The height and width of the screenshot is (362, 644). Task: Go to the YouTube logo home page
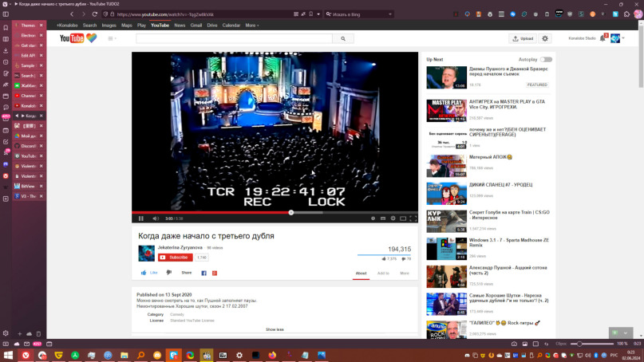pos(78,38)
